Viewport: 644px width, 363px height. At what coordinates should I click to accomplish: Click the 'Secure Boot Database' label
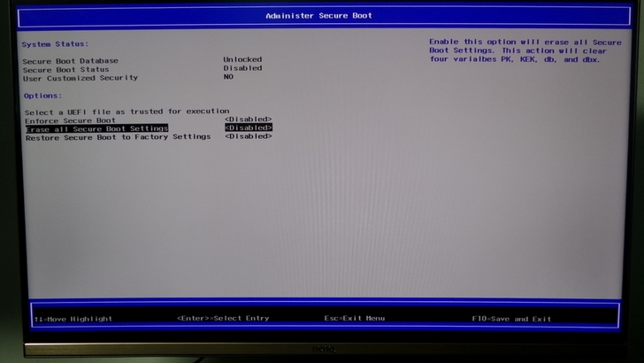click(x=70, y=61)
